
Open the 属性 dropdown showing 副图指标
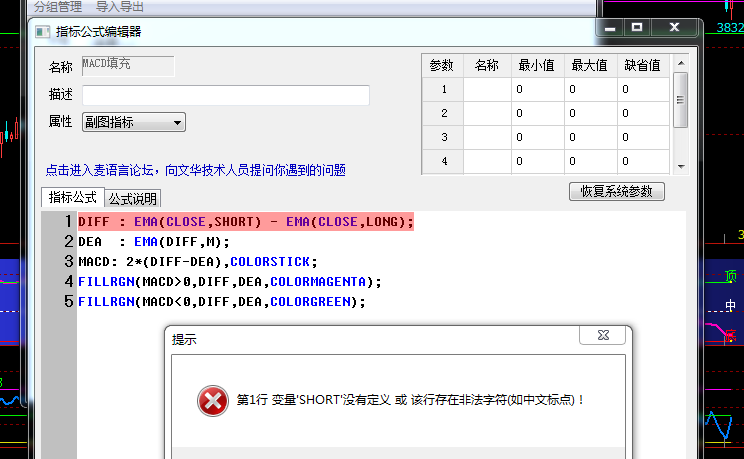tap(134, 122)
